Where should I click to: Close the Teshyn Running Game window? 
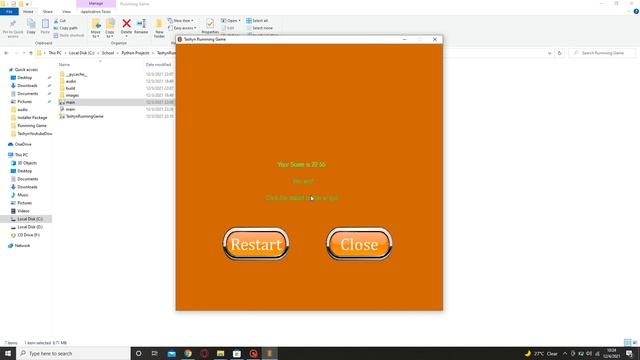(x=435, y=39)
